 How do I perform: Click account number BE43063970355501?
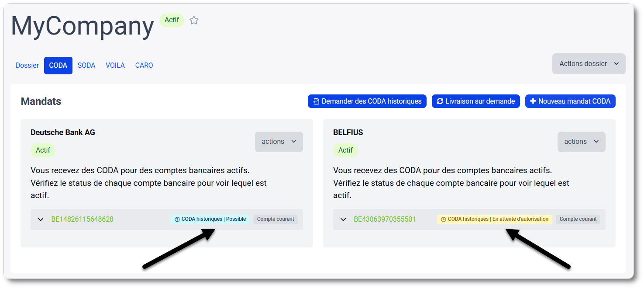point(385,219)
